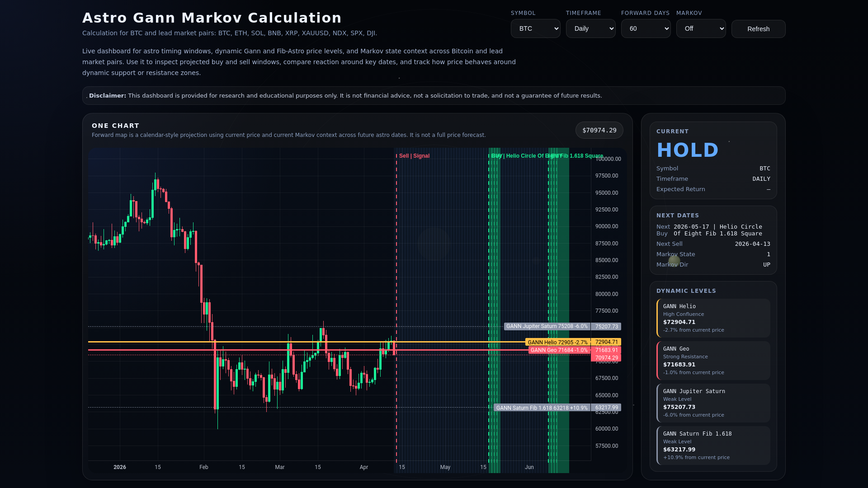Viewport: 868px width, 488px height.
Task: Click the red 71683.91 price axis tag
Action: 606,350
